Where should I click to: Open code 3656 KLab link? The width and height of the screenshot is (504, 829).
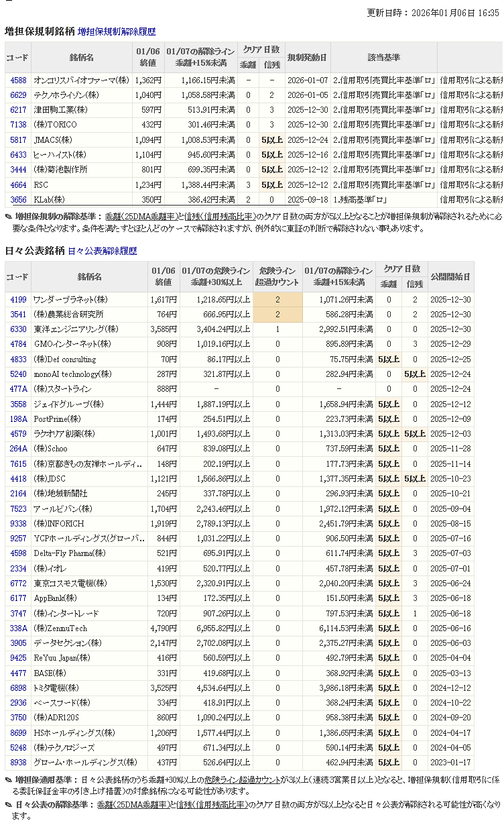18,199
